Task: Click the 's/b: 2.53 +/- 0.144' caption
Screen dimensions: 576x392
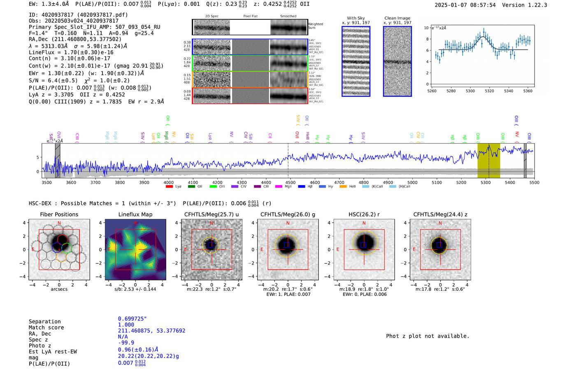Action: pyautogui.click(x=135, y=289)
